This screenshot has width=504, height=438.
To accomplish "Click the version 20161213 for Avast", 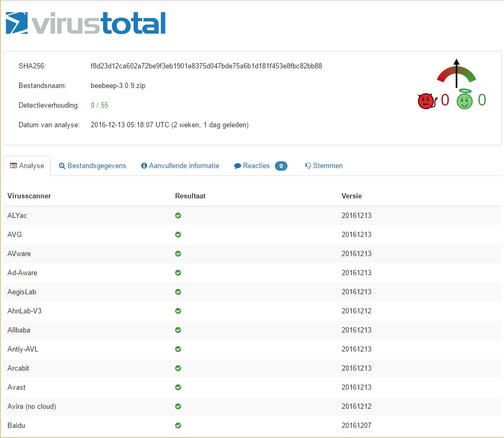I will pos(357,387).
